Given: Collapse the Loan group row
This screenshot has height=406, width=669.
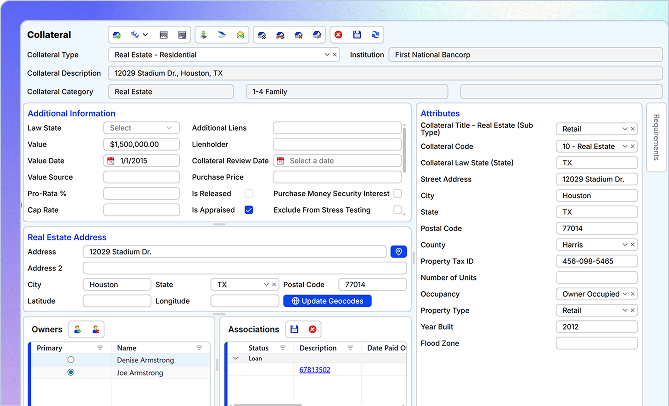Looking at the screenshot, I should [x=236, y=358].
